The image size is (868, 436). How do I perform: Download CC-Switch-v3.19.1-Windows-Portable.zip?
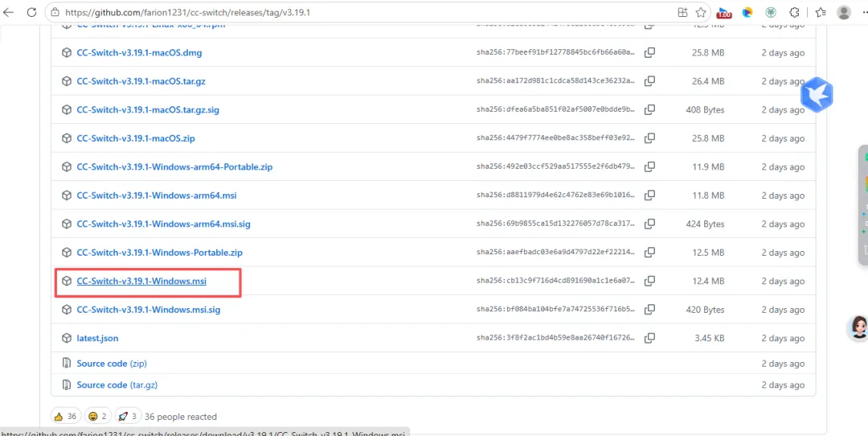tap(159, 253)
